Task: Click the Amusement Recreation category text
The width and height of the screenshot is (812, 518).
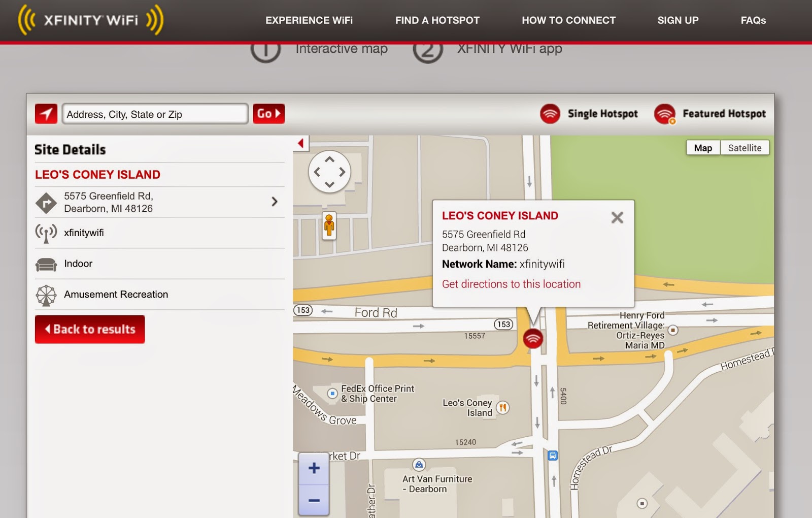Action: coord(116,295)
